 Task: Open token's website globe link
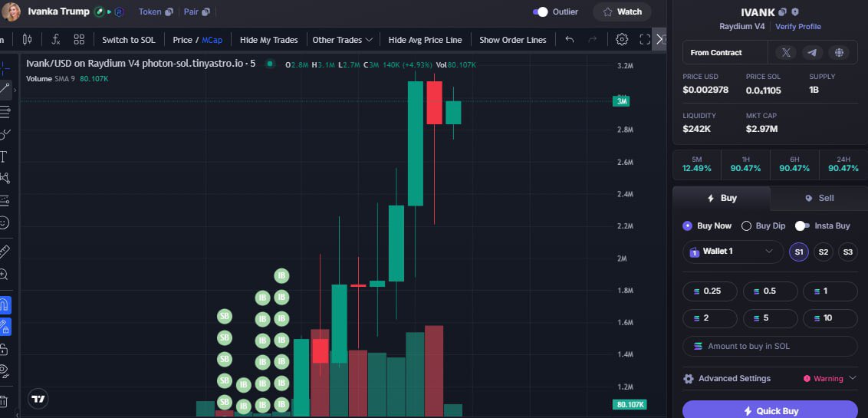[839, 53]
